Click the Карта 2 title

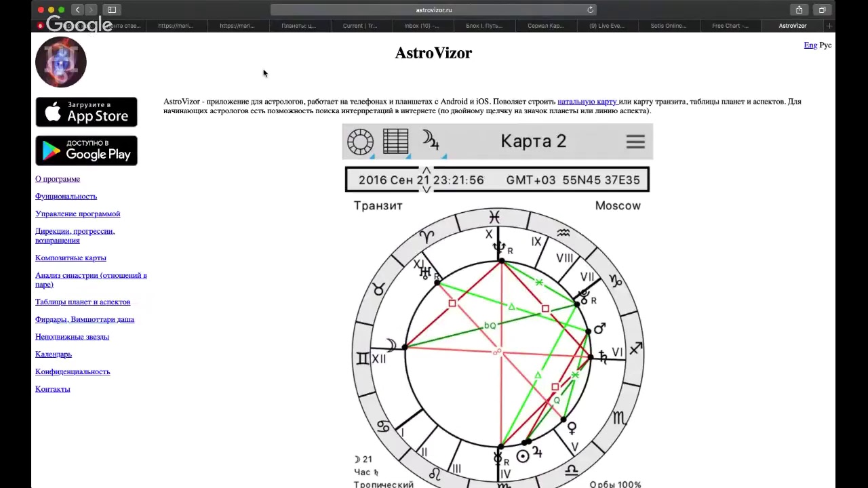[534, 141]
